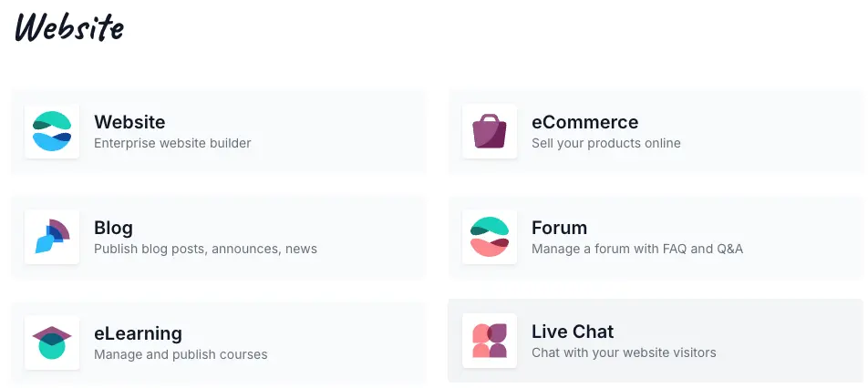Select the Blog app icon
868x388 pixels.
[52, 237]
